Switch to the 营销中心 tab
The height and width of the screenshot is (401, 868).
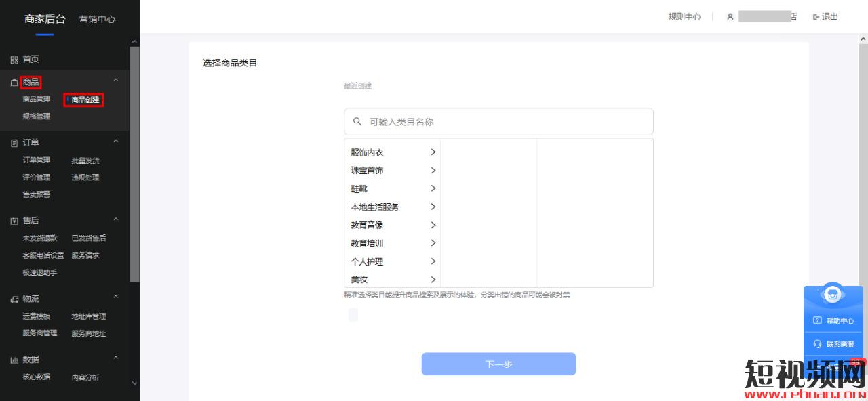pyautogui.click(x=97, y=19)
